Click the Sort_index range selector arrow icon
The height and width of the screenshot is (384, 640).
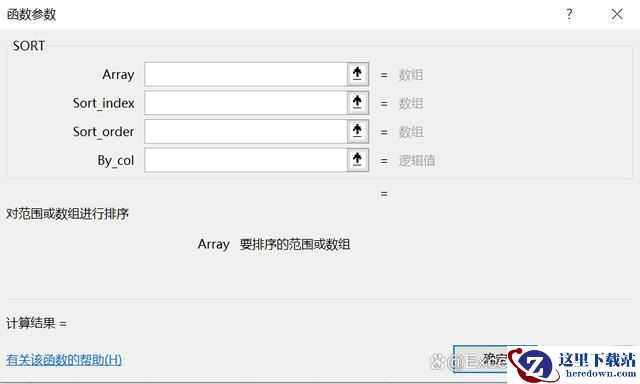(358, 103)
